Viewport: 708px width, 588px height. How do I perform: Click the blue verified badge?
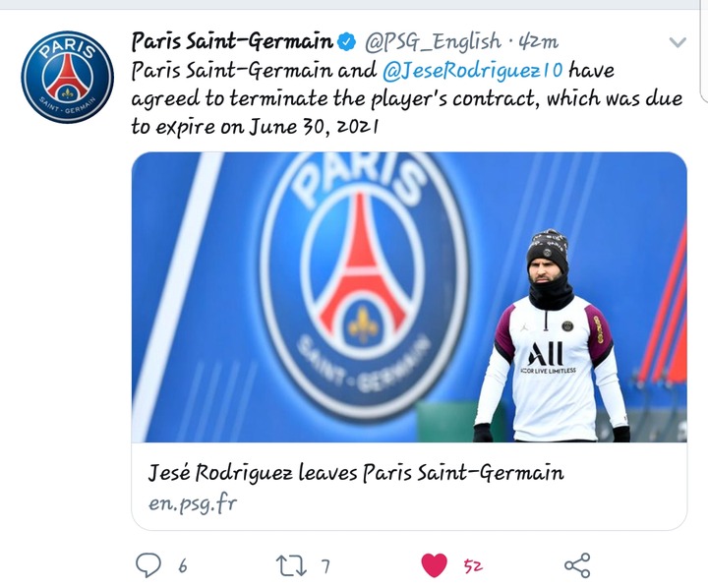[347, 42]
